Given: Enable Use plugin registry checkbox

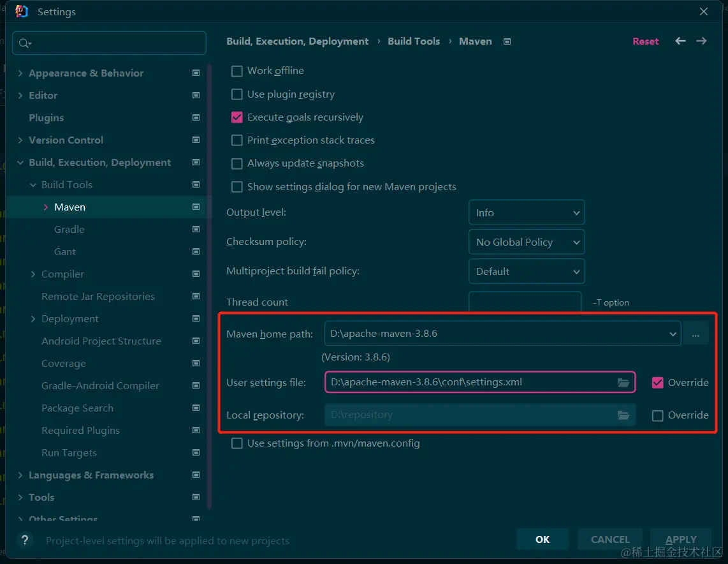Looking at the screenshot, I should pyautogui.click(x=237, y=94).
